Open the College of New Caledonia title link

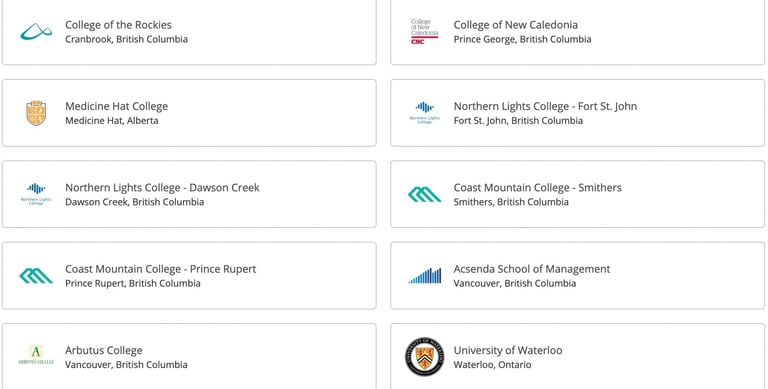(516, 24)
